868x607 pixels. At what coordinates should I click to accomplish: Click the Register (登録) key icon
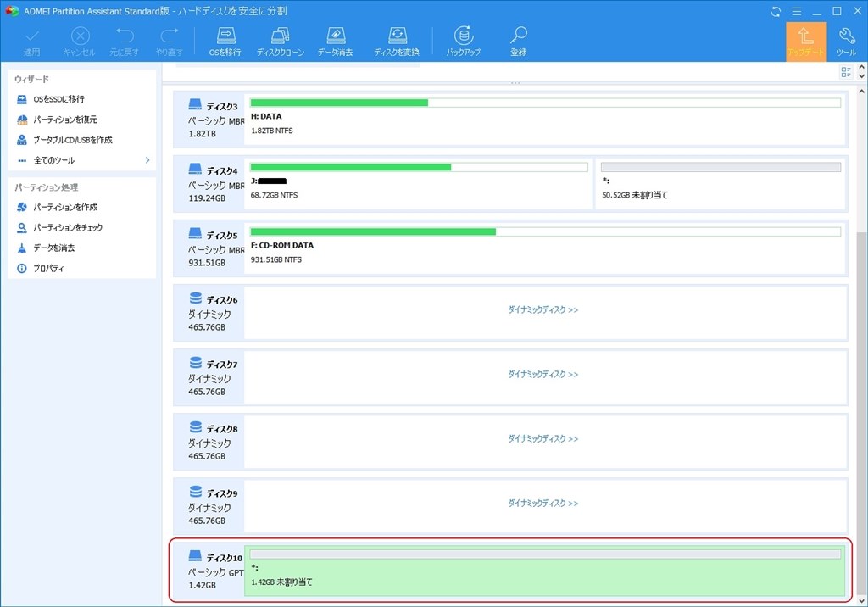[x=519, y=42]
